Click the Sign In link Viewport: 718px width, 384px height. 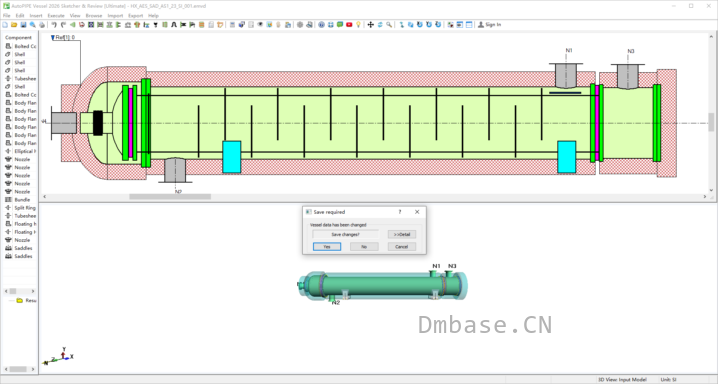point(493,25)
